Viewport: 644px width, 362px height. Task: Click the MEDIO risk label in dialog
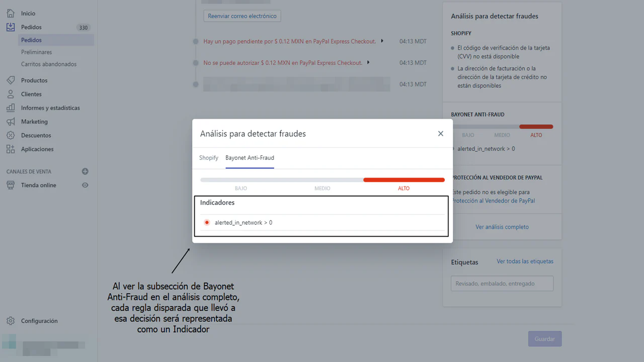(x=323, y=189)
